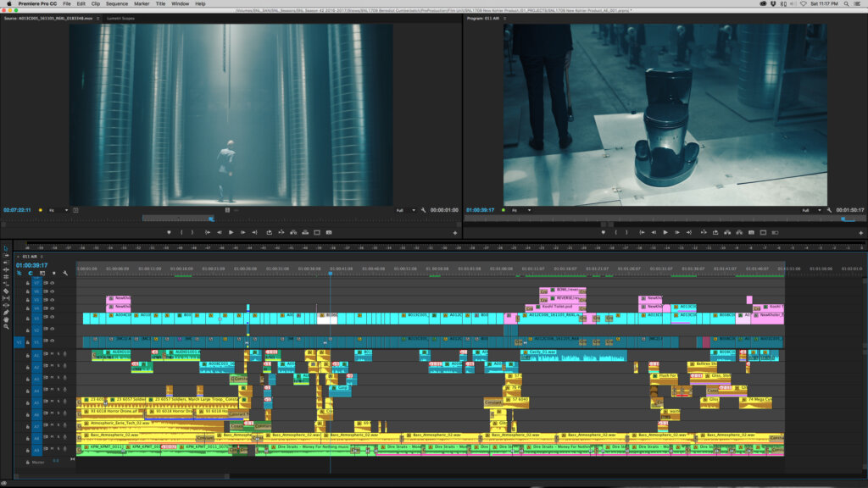
Task: Click the Add Marker icon in timeline header
Action: (53, 274)
